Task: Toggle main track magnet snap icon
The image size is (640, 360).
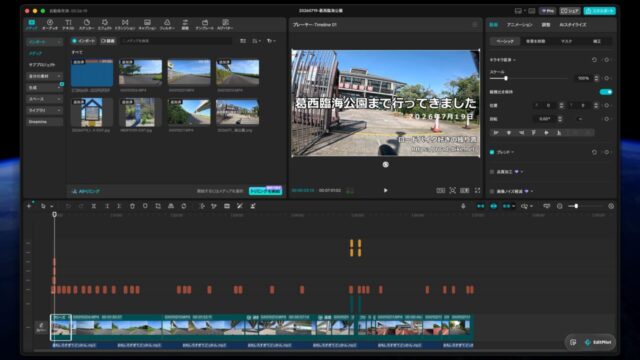Action: coord(481,206)
